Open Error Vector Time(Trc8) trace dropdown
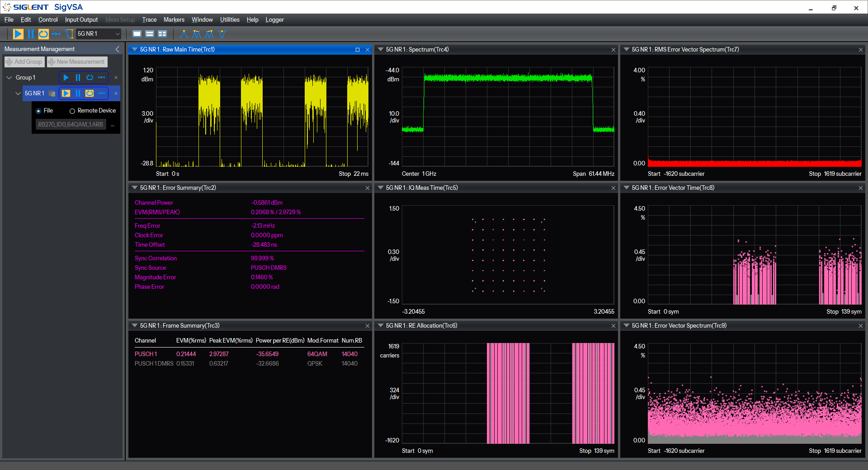Viewport: 868px width, 470px height. tap(626, 188)
